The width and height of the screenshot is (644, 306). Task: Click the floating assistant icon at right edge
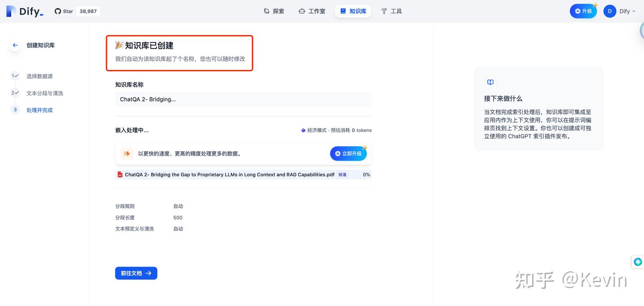tap(638, 262)
